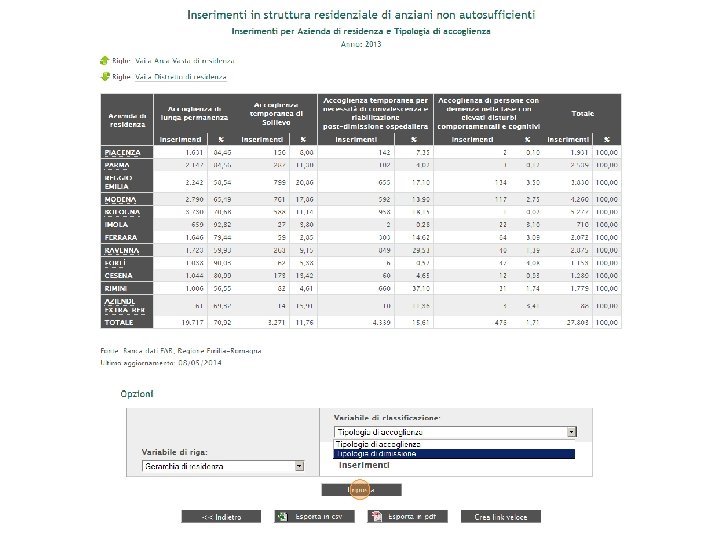Screen dimensions: 720x540
Task: Open the PARMA row link
Action: 117,165
